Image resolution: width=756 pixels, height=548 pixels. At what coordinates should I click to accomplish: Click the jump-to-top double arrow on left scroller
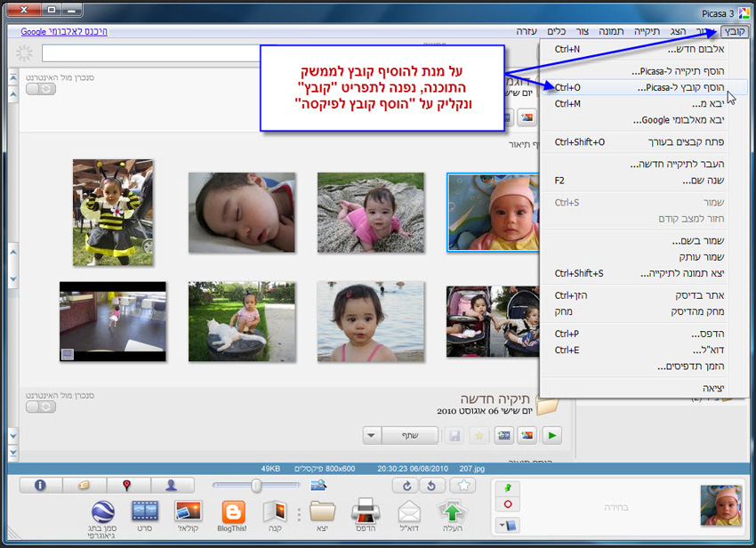click(x=13, y=77)
